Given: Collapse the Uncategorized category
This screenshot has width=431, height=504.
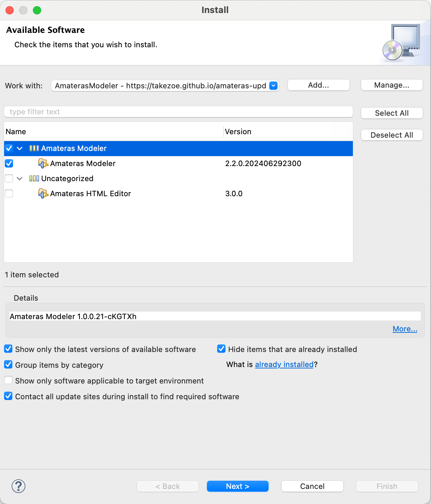Looking at the screenshot, I should coord(20,178).
